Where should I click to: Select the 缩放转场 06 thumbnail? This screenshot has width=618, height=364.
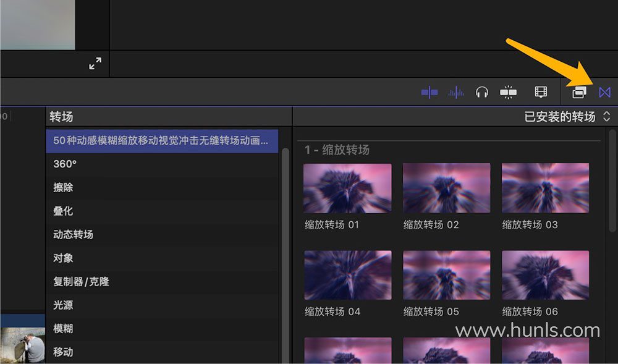tap(546, 275)
